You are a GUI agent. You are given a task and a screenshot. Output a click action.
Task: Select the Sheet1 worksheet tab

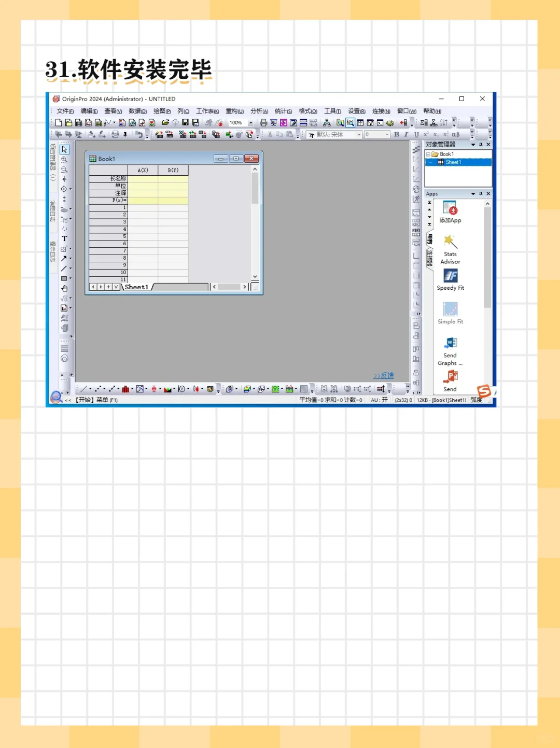137,287
